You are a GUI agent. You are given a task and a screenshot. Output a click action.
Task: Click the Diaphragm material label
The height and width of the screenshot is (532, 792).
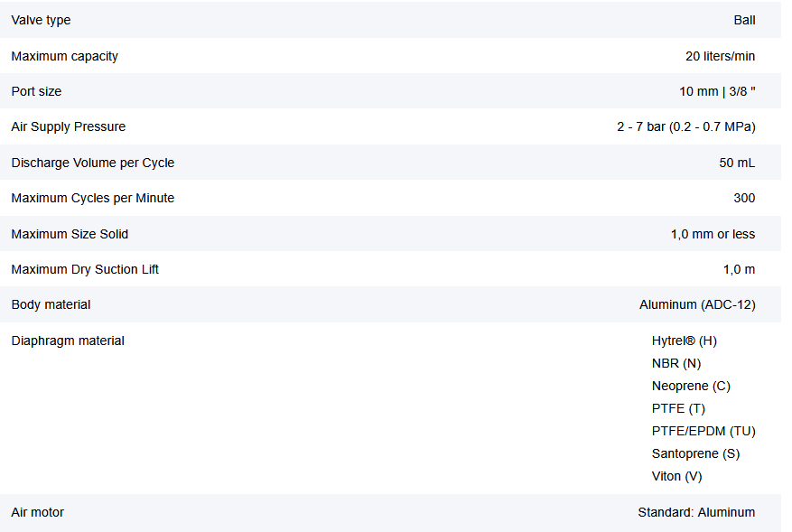[68, 341]
